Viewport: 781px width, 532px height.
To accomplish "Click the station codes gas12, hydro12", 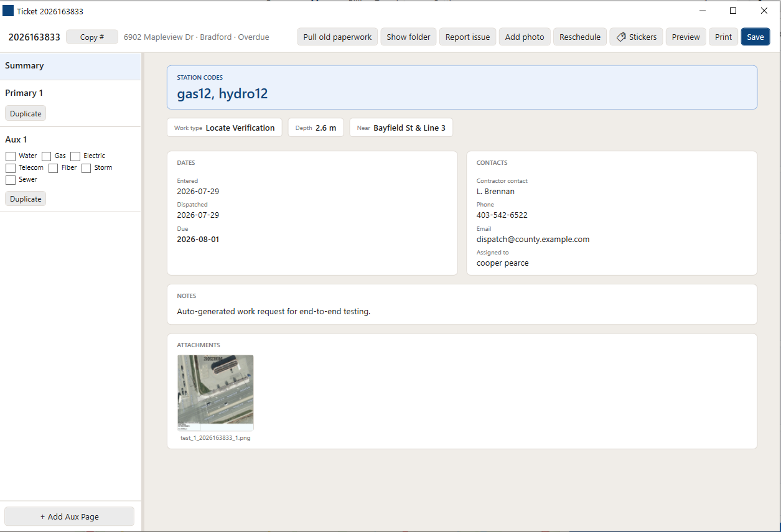I will coord(222,94).
